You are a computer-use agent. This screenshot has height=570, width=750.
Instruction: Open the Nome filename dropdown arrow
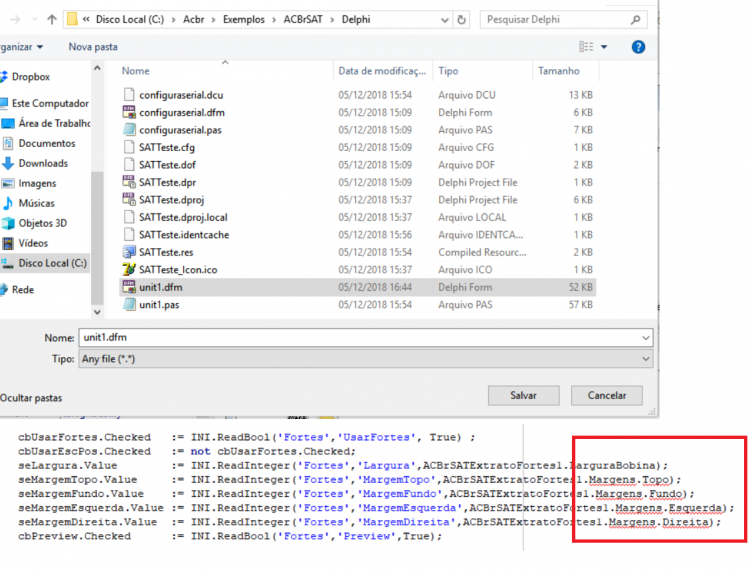pyautogui.click(x=646, y=338)
